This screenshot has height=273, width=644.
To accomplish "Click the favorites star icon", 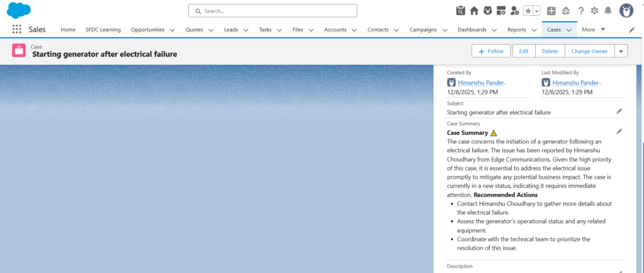I will coord(528,11).
